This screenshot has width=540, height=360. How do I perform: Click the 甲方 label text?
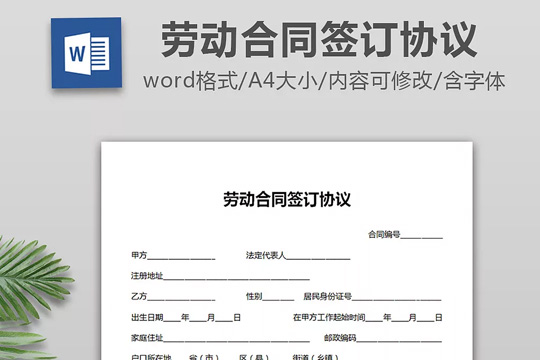139,255
